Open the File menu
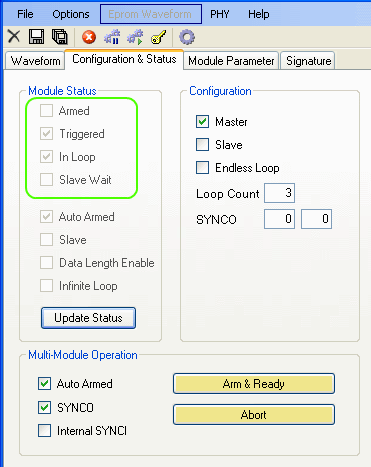 tap(25, 14)
